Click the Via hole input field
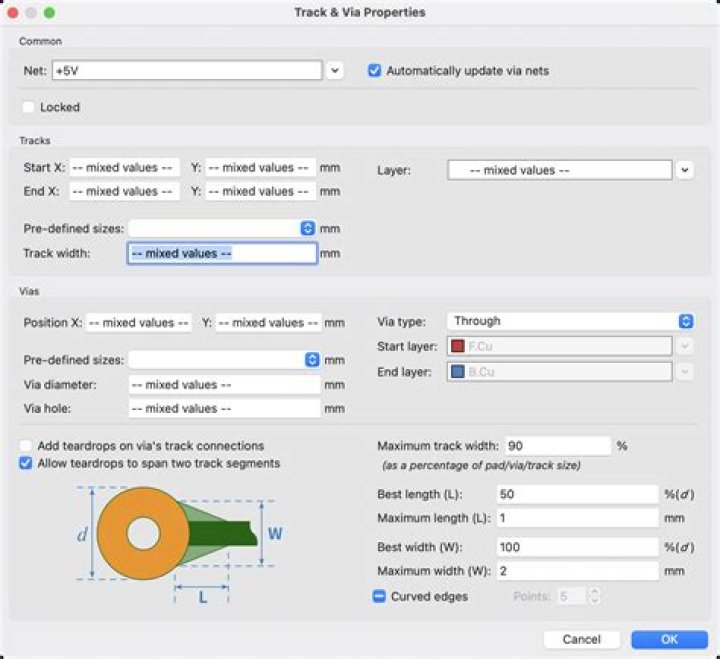720x659 pixels. click(225, 409)
